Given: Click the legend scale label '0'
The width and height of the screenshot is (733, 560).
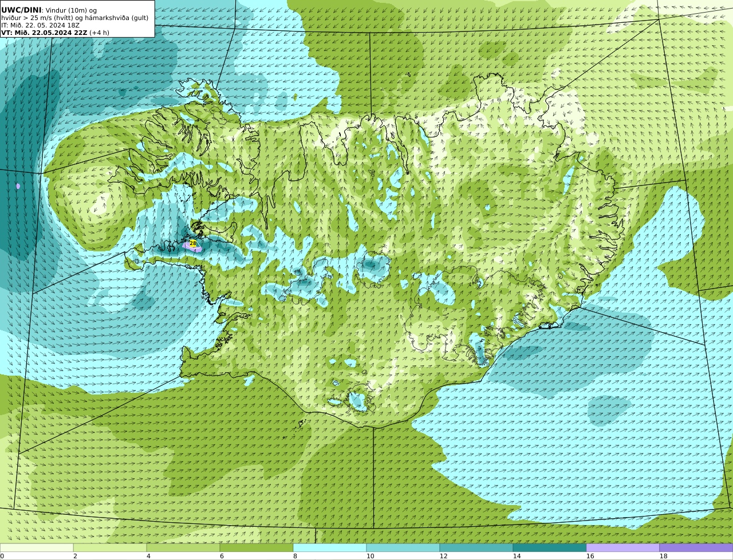Looking at the screenshot, I should [2, 556].
